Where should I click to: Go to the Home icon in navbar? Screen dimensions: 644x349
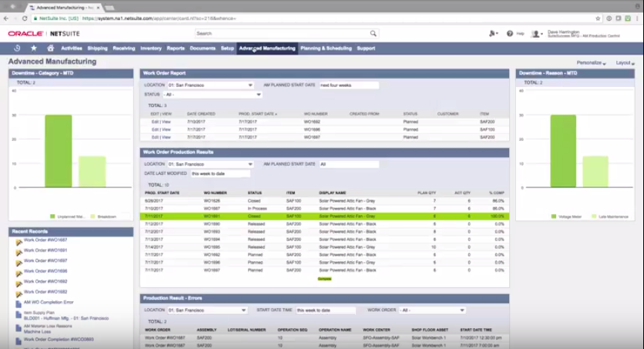[x=50, y=48]
